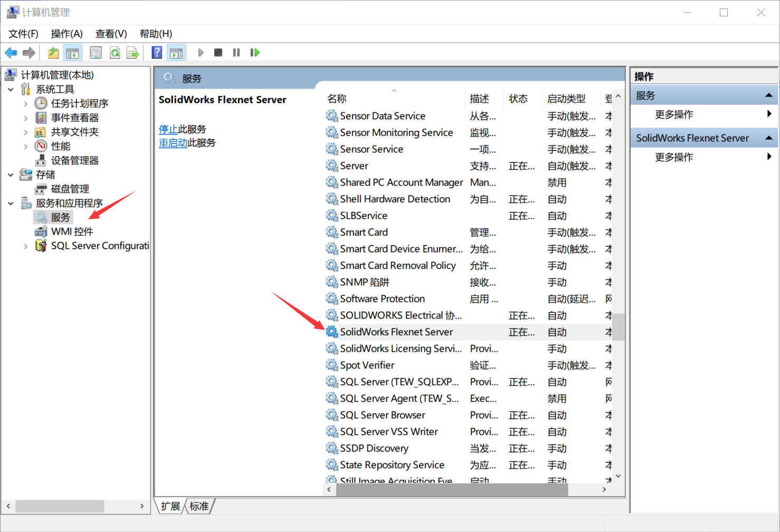Collapse the System Tools (系统工具) node
780x532 pixels.
pyautogui.click(x=11, y=89)
